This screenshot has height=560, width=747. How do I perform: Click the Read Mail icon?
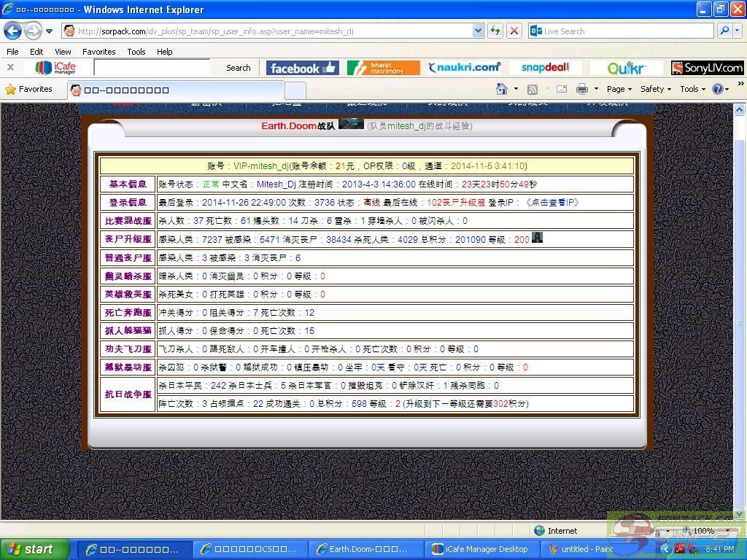pyautogui.click(x=562, y=89)
